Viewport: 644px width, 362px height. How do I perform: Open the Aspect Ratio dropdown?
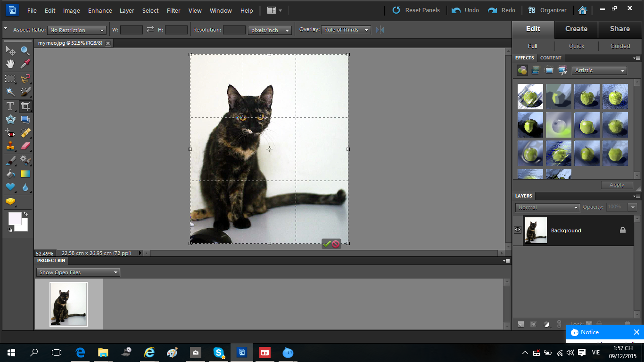[x=77, y=30]
